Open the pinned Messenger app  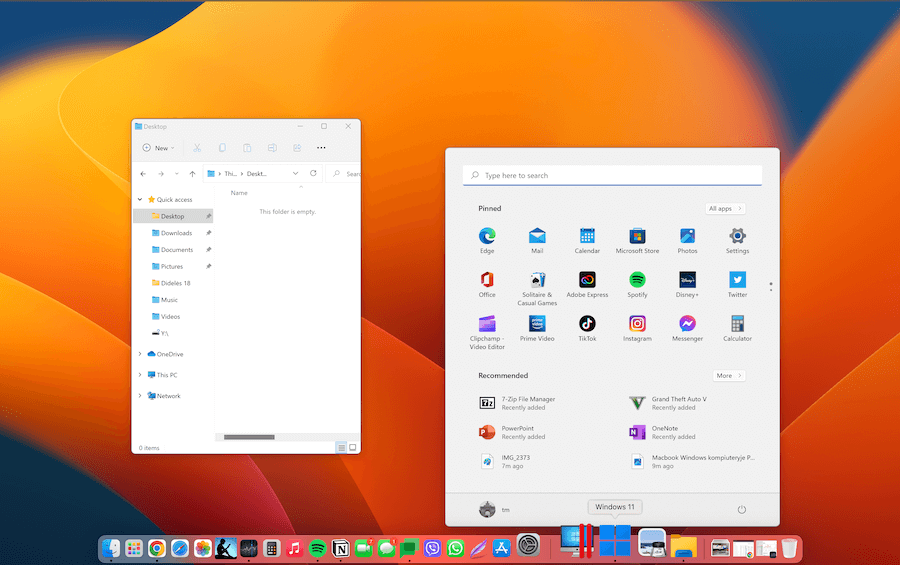tap(687, 328)
